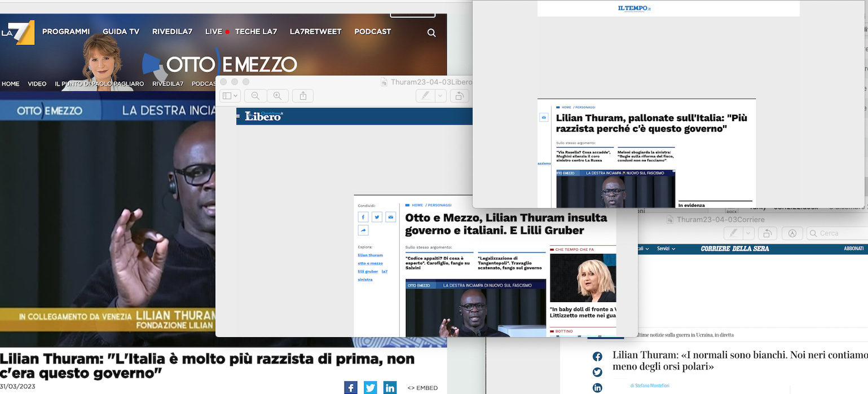
Task: Rotate the Libero document with toolbar button
Action: pos(459,96)
